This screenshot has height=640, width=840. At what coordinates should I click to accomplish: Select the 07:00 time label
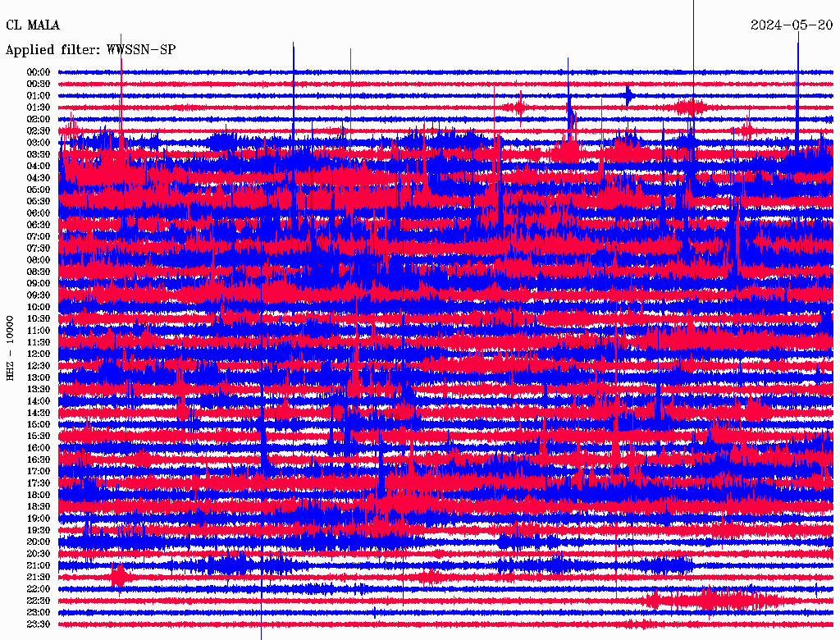39,236
